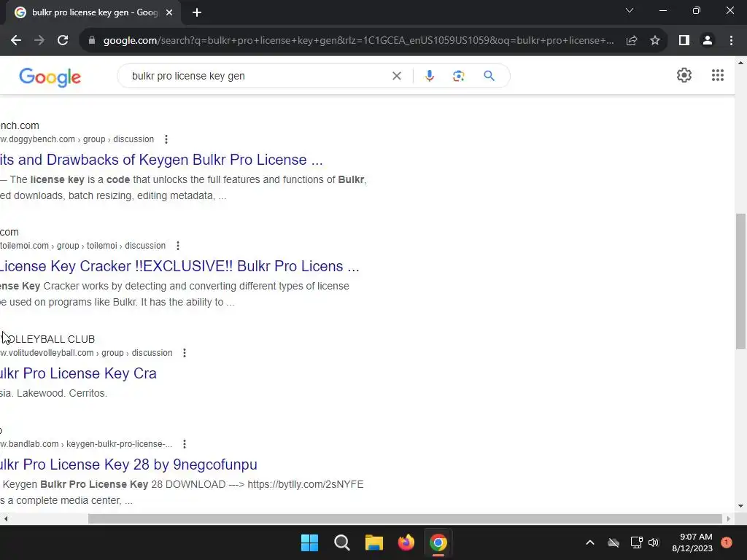The width and height of the screenshot is (747, 560).
Task: Open more options for doggybench.com result
Action: coord(166,139)
